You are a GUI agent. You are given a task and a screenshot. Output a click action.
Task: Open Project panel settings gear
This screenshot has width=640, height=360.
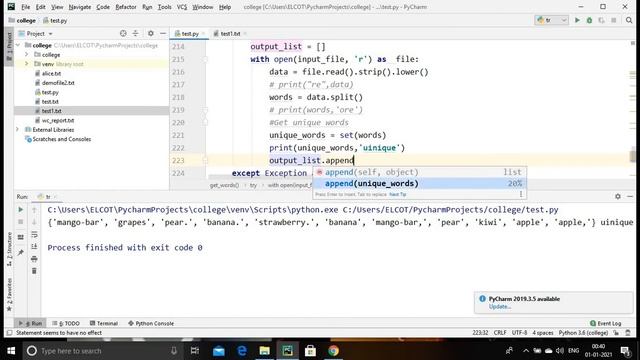151,33
